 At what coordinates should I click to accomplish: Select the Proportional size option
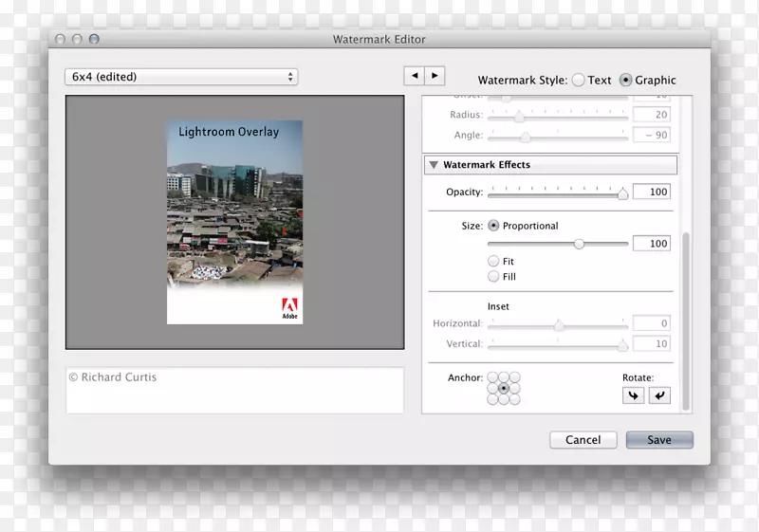[x=493, y=226]
